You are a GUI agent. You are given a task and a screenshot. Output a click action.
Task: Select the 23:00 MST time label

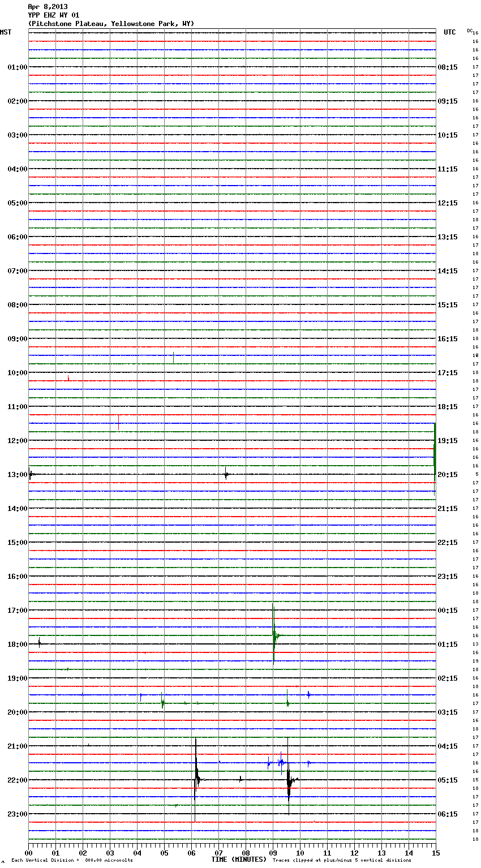17,814
